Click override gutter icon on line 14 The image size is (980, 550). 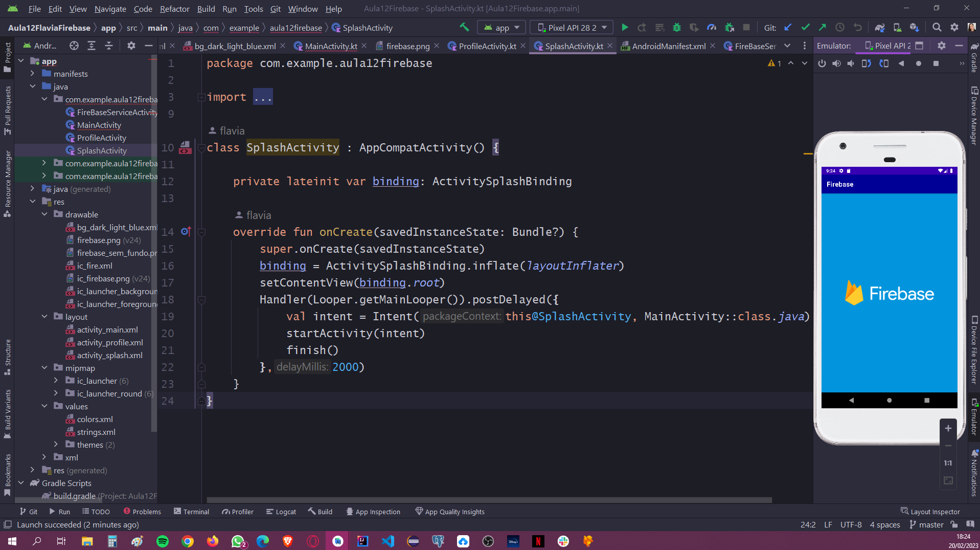(x=186, y=232)
